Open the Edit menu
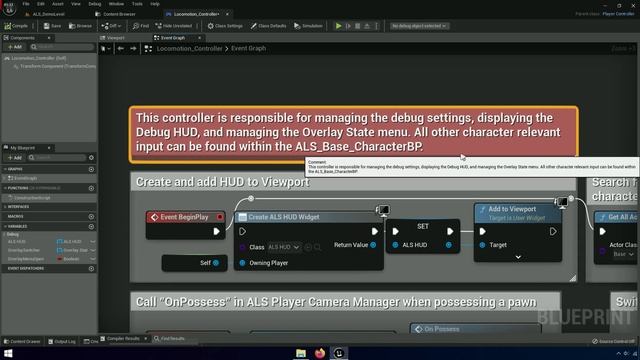Image resolution: width=640 pixels, height=360 pixels. click(41, 4)
